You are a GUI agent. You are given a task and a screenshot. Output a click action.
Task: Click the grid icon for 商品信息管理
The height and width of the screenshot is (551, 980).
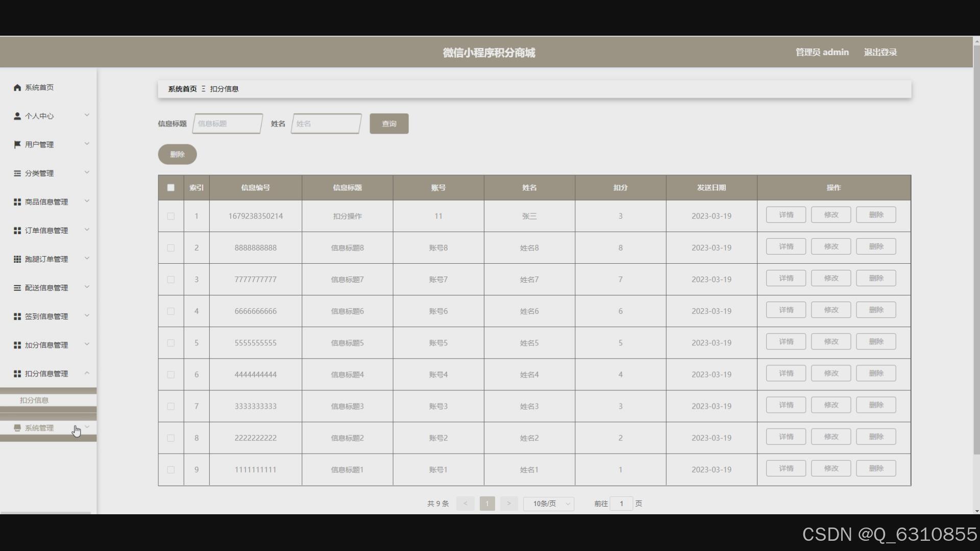pyautogui.click(x=17, y=202)
